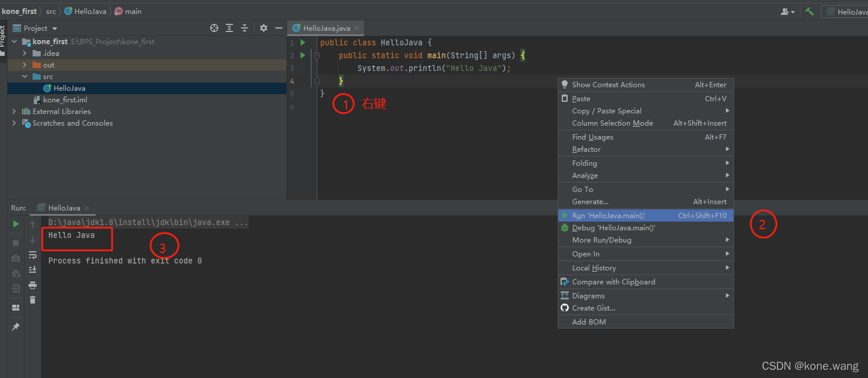Click the HelloJava class icon in breadcrumb
The height and width of the screenshot is (378, 868).
[x=68, y=11]
